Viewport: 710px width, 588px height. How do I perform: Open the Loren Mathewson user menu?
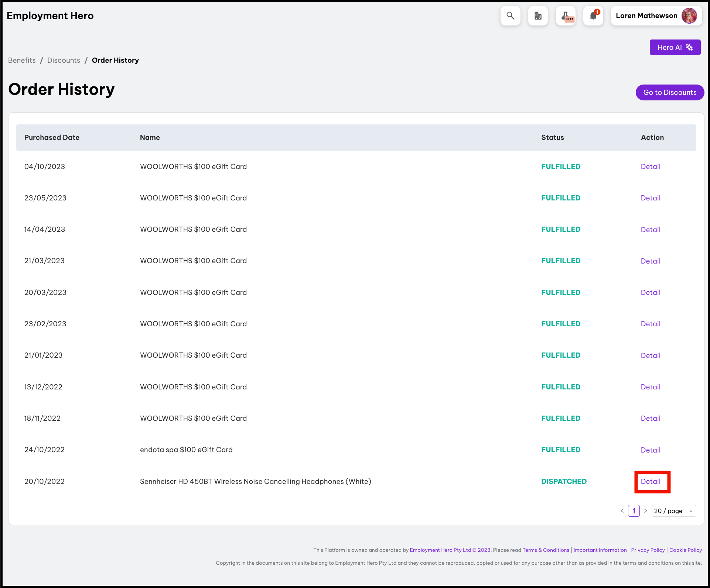[x=656, y=16]
